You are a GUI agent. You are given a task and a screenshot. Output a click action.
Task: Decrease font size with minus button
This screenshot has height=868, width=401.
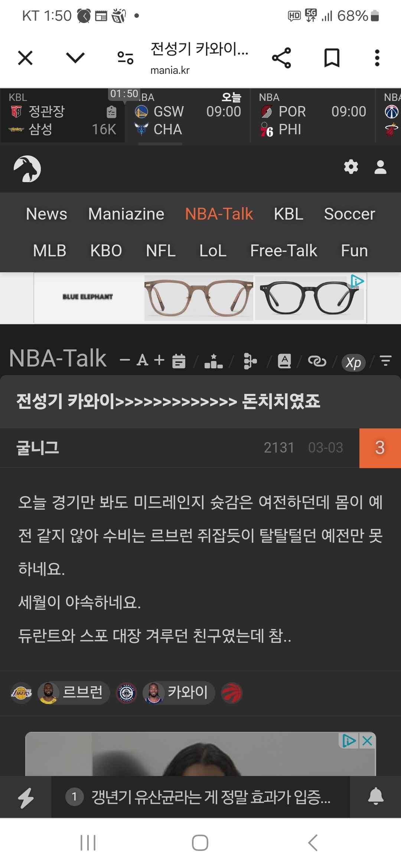[125, 360]
